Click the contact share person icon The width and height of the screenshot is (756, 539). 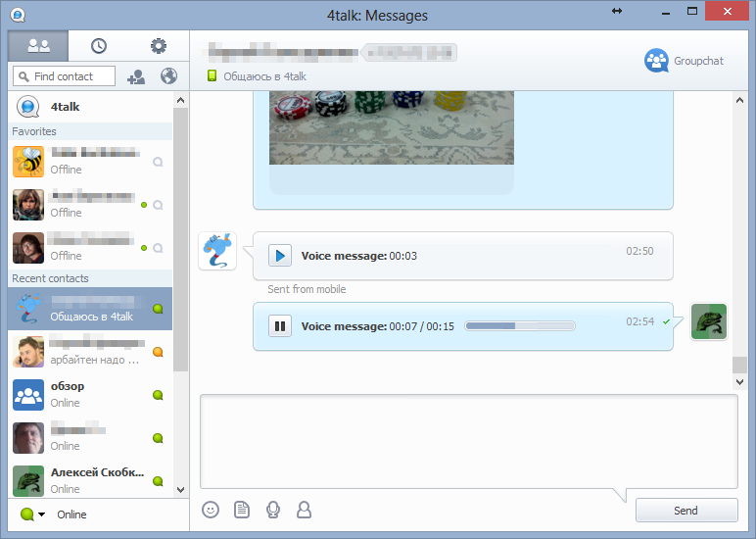[305, 510]
